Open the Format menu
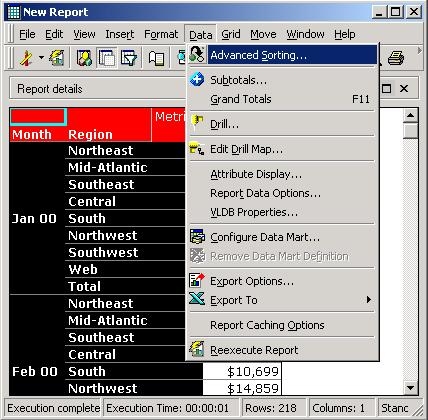The height and width of the screenshot is (420, 428). [161, 34]
